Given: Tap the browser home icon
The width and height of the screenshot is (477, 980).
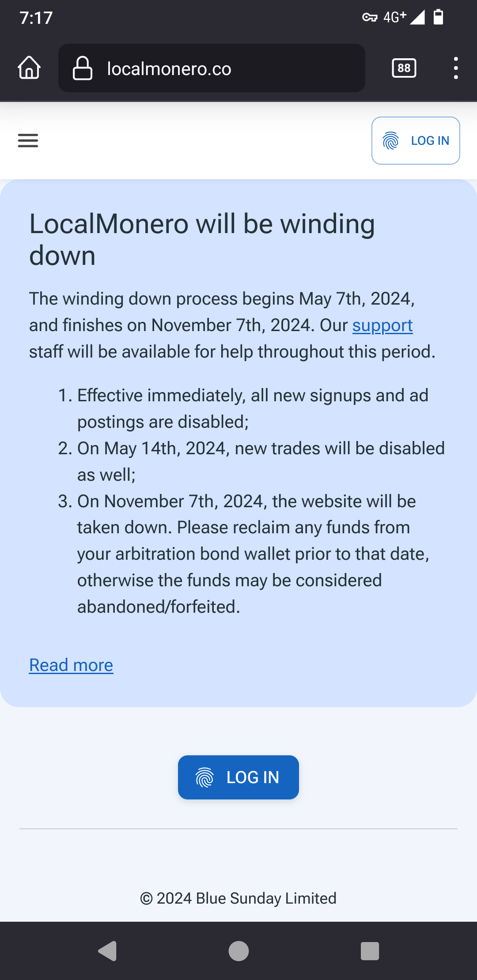Looking at the screenshot, I should 29,68.
